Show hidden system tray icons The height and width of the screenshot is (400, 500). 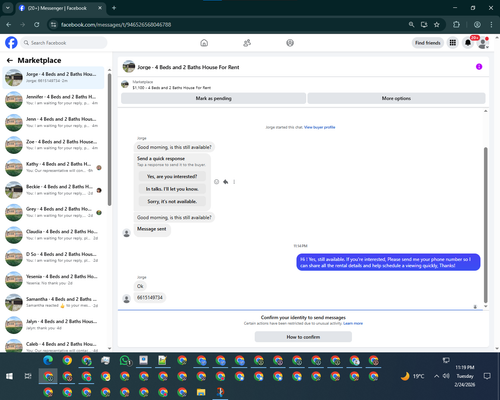coord(436,376)
